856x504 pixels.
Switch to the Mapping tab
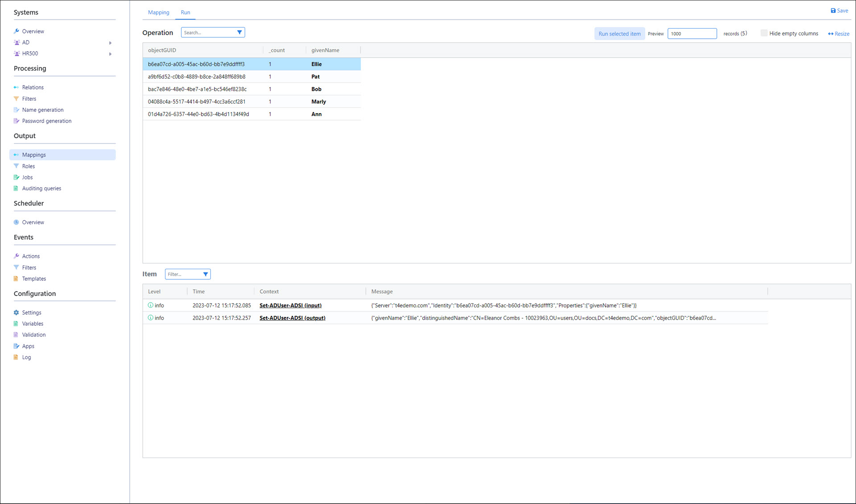pos(158,12)
